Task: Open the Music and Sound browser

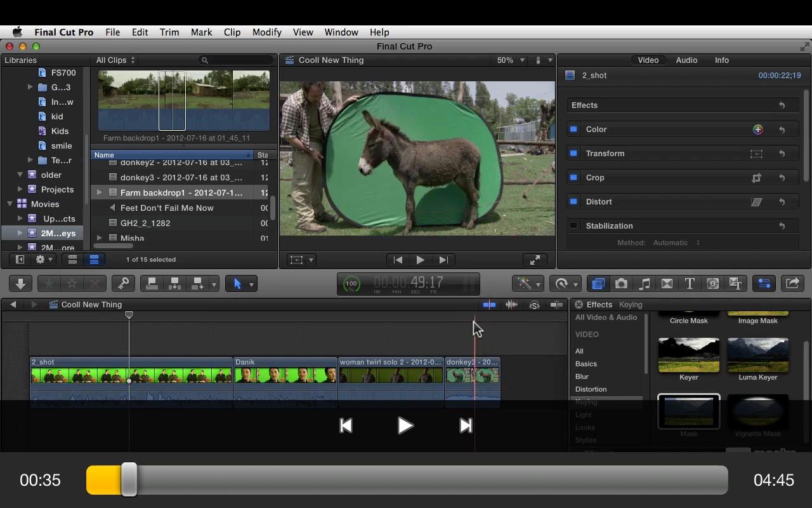Action: pos(645,284)
